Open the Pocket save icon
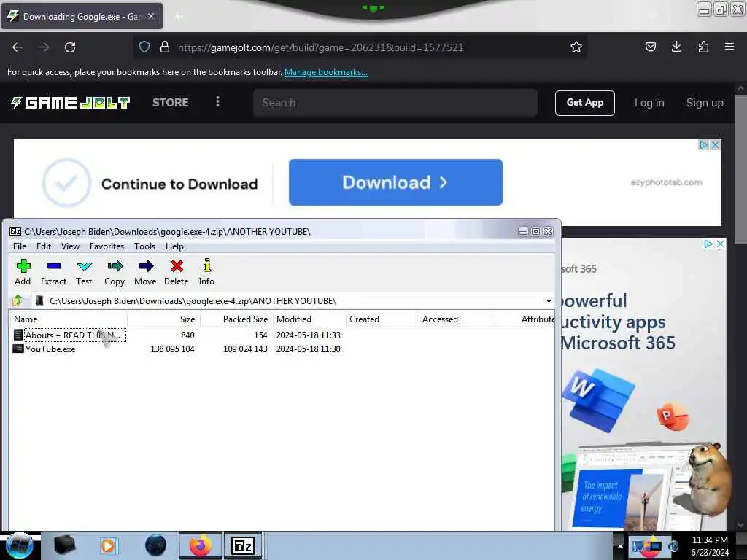 (x=650, y=47)
